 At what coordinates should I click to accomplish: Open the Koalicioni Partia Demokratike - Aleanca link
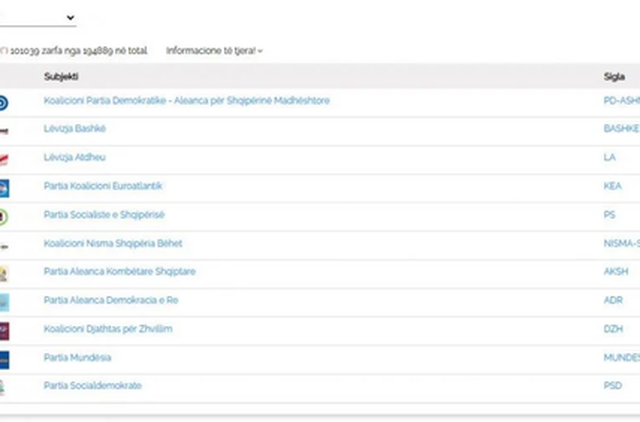187,100
